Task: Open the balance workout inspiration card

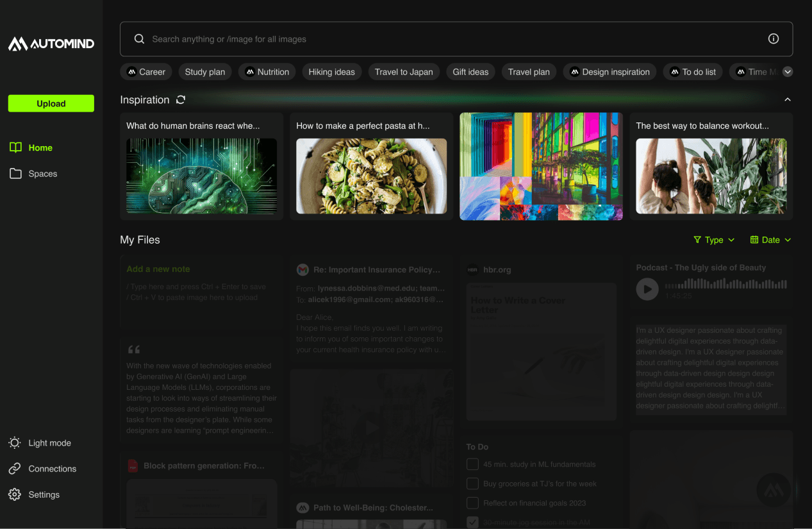Action: [711, 167]
